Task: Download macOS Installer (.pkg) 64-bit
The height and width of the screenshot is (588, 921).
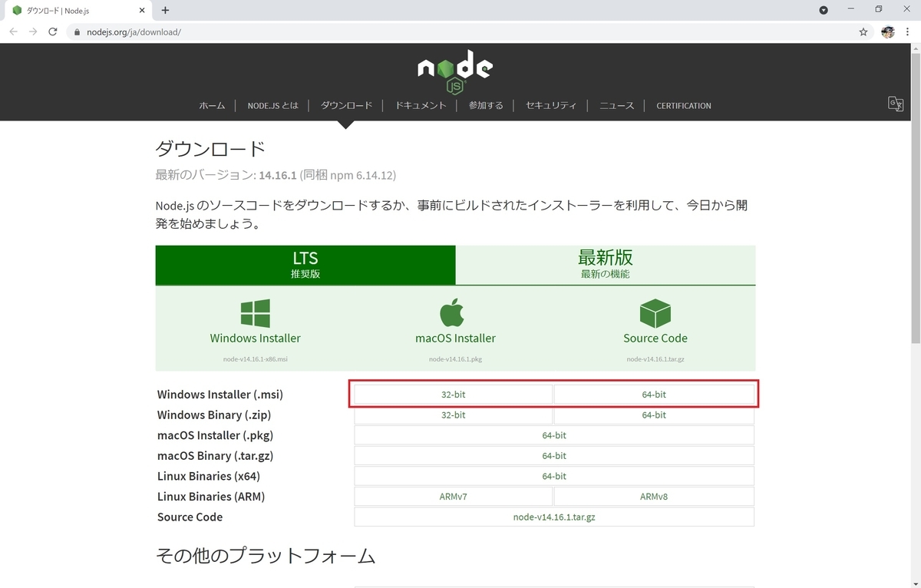Action: [554, 435]
